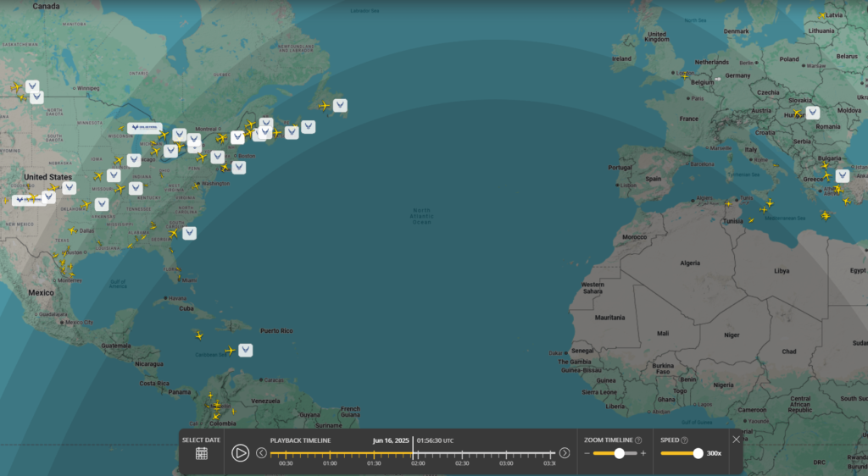Jump to the 00:30 timeline mark
Screen dimensions: 868x476
(286, 463)
